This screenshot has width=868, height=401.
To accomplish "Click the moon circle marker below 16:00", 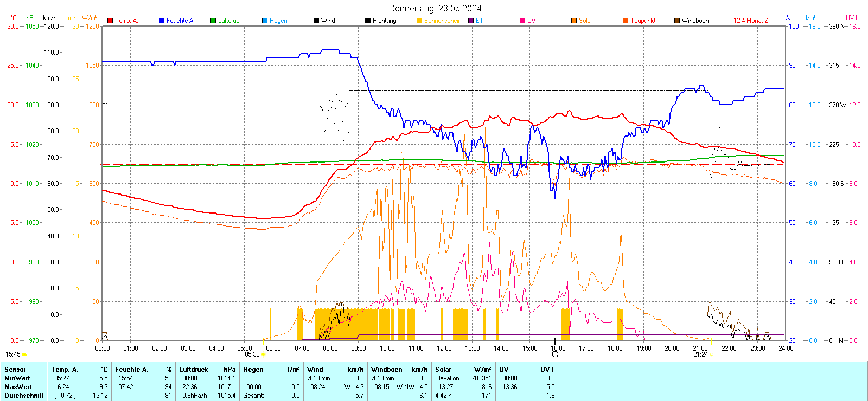I will click(x=555, y=354).
